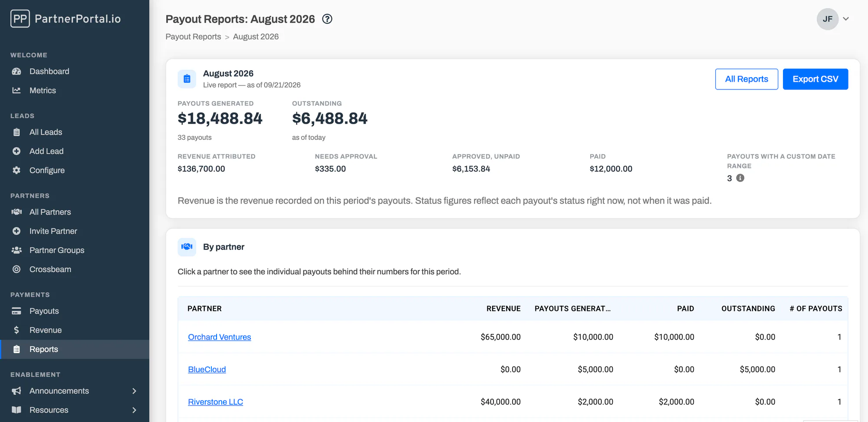Click the Resources book icon
868x422 pixels.
click(16, 410)
